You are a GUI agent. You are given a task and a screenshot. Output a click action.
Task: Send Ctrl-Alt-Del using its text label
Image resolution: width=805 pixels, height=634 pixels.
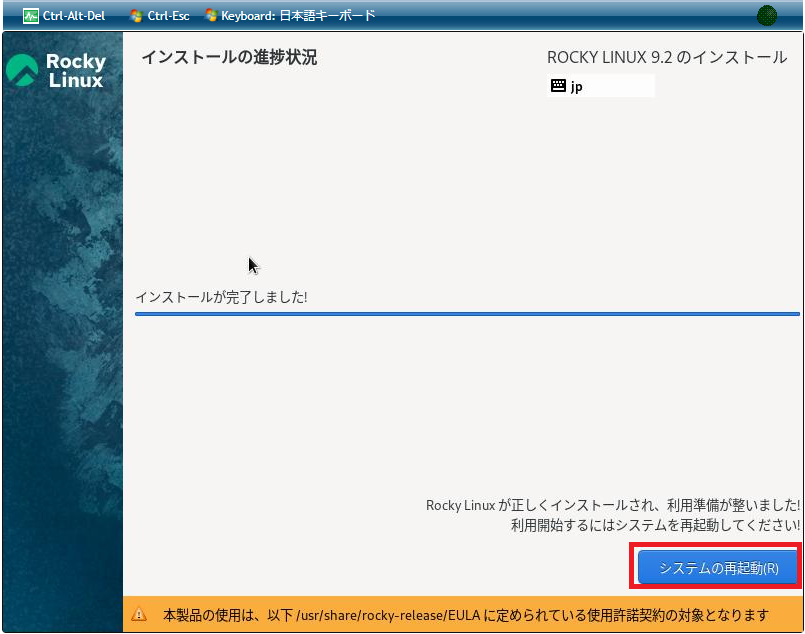click(73, 16)
